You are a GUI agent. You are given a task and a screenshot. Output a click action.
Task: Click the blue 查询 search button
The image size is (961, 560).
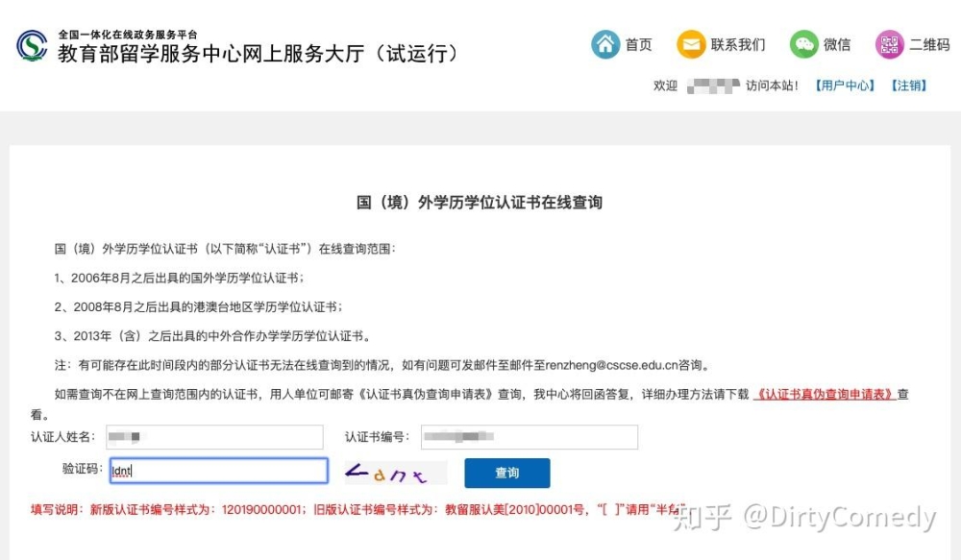click(x=506, y=473)
